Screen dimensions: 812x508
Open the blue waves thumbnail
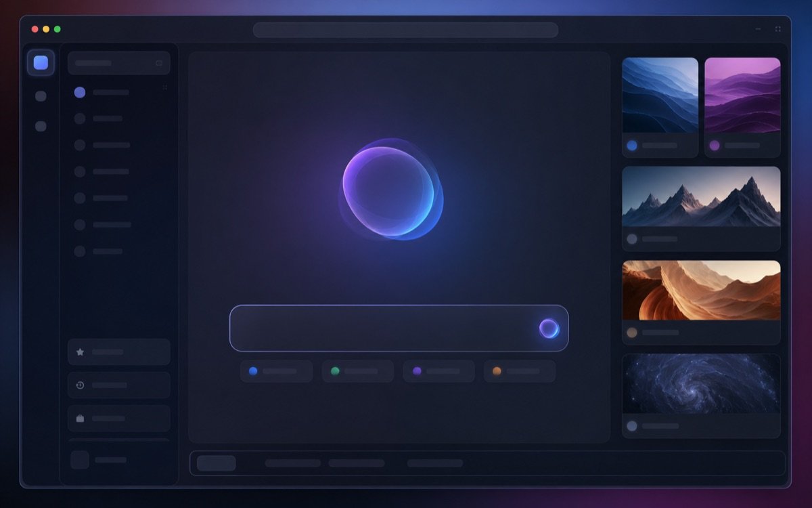(660, 95)
